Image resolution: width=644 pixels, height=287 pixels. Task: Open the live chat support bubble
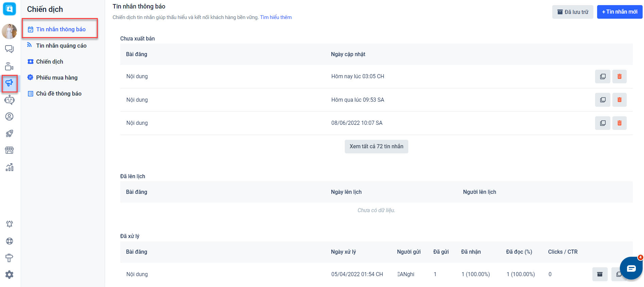(x=631, y=269)
